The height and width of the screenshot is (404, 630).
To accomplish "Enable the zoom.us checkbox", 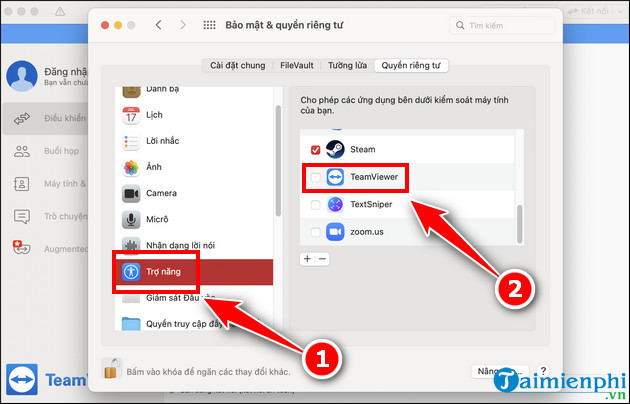I will tap(315, 232).
